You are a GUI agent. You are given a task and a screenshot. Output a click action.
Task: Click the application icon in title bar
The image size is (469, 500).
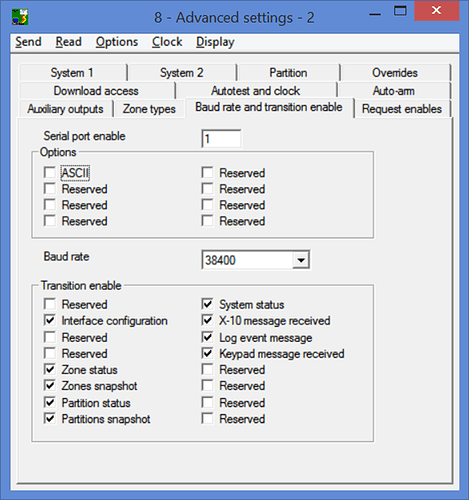pos(20,17)
